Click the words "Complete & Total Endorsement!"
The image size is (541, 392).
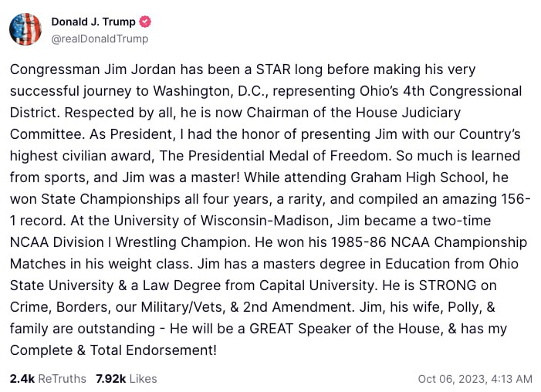click(x=113, y=349)
